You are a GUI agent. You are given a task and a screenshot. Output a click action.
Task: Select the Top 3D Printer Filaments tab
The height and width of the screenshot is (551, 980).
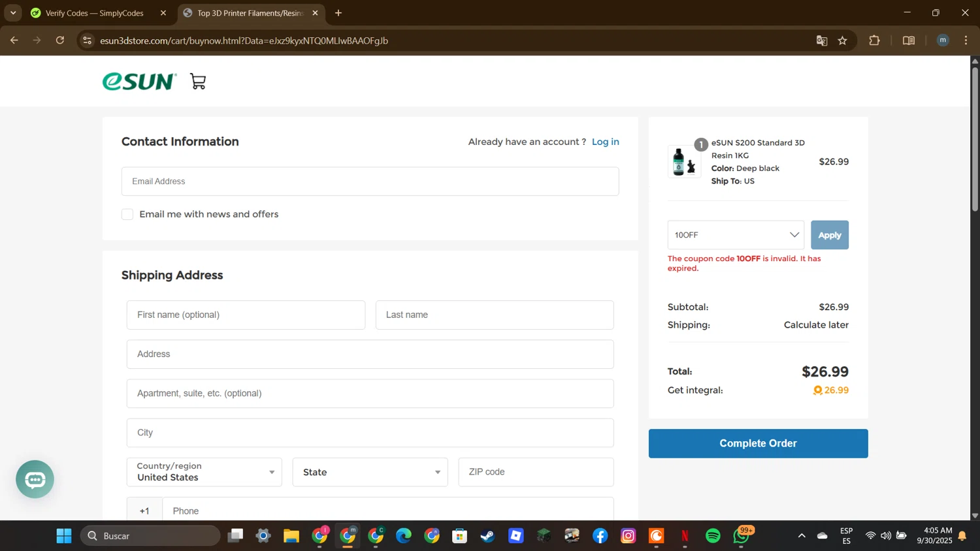pos(251,13)
